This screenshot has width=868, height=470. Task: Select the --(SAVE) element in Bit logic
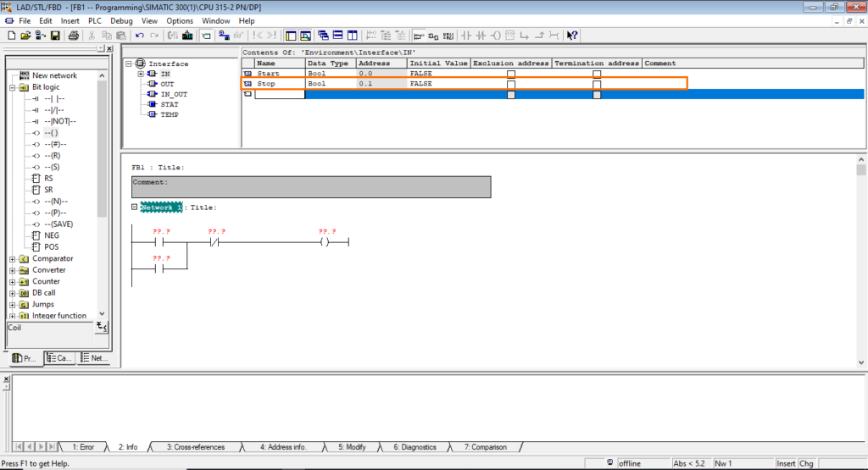pyautogui.click(x=58, y=224)
